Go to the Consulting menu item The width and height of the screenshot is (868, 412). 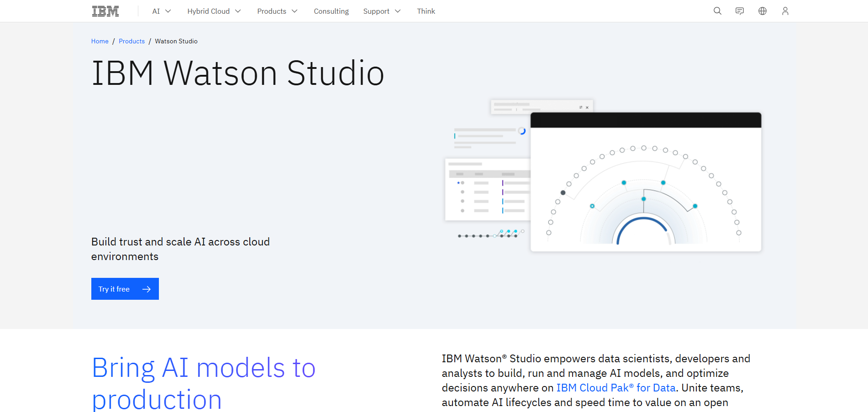point(331,11)
